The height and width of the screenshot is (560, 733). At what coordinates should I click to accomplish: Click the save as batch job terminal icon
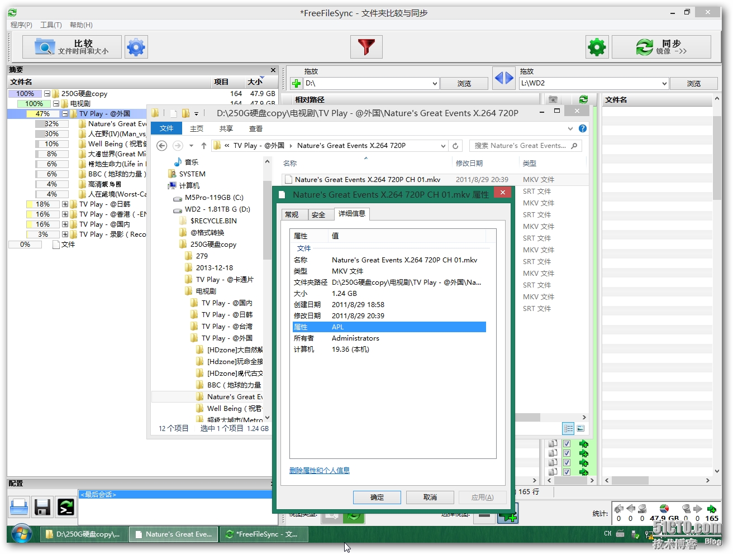click(66, 507)
